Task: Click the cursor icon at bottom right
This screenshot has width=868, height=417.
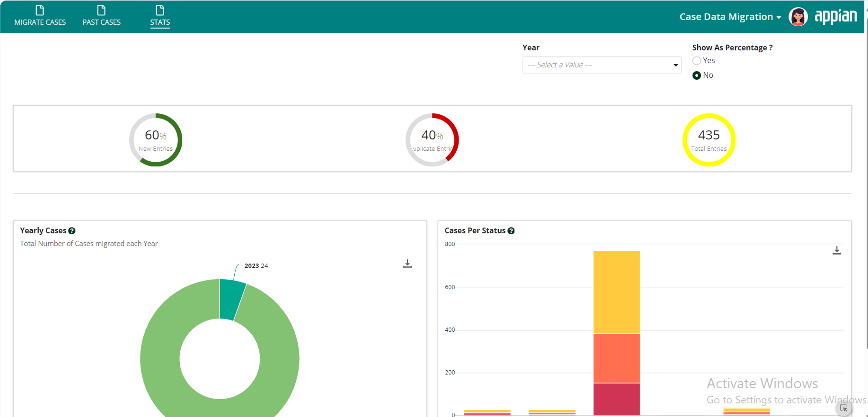Action: (x=844, y=408)
